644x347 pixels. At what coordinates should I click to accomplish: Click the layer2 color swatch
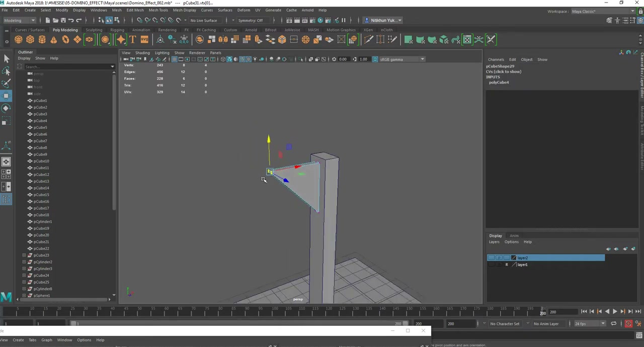[514, 258]
